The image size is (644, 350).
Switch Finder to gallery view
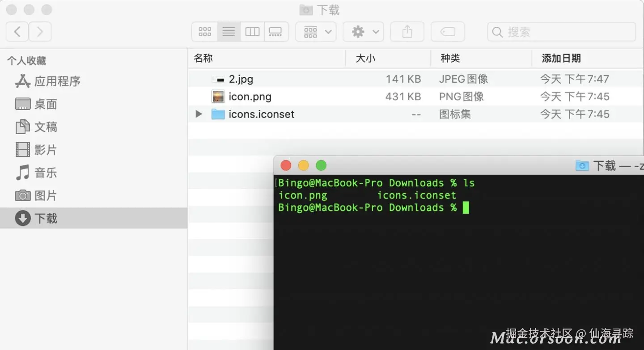tap(276, 32)
